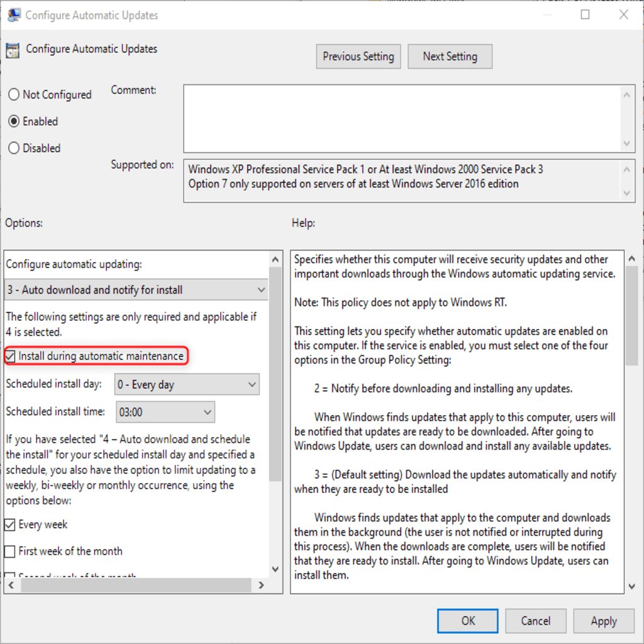Click Apply to save the policy
Screen dimensions: 644x644
[604, 621]
